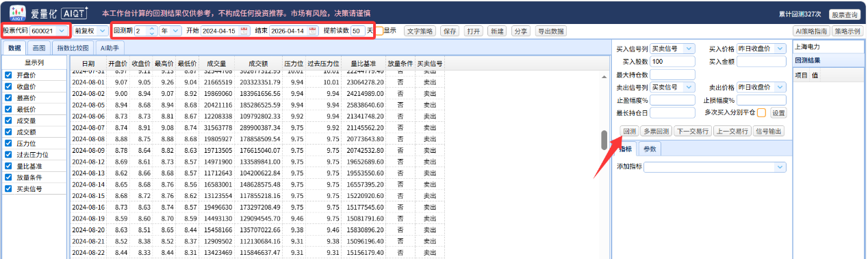Viewport: 868px width, 259px height.
Task: Click the 保存 button
Action: 449,31
